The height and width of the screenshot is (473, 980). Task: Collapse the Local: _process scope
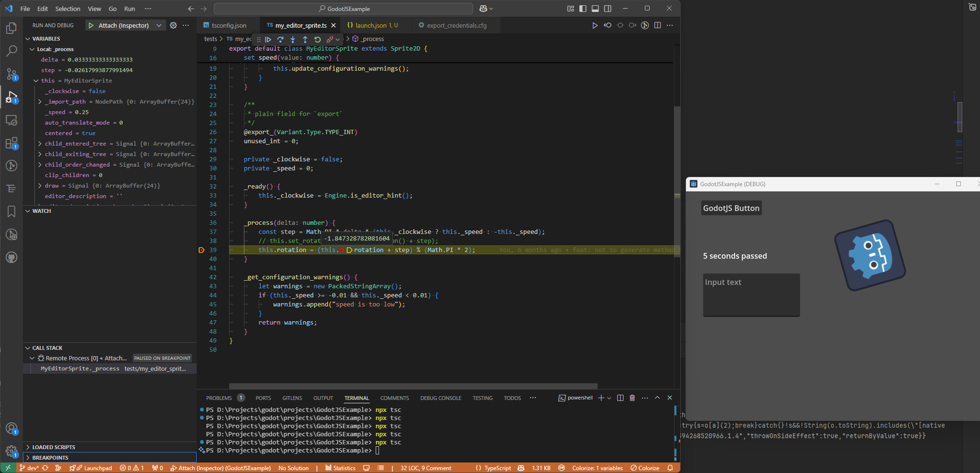coord(32,49)
